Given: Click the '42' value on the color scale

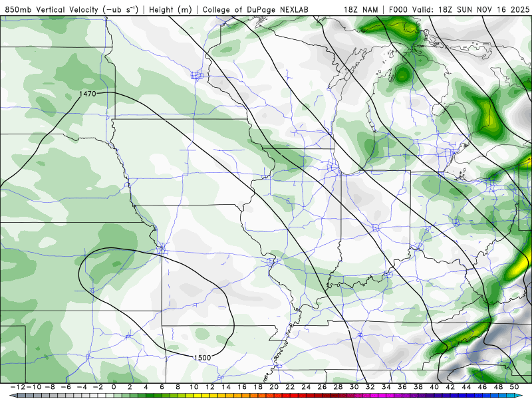Looking at the screenshot, I should [x=450, y=387].
